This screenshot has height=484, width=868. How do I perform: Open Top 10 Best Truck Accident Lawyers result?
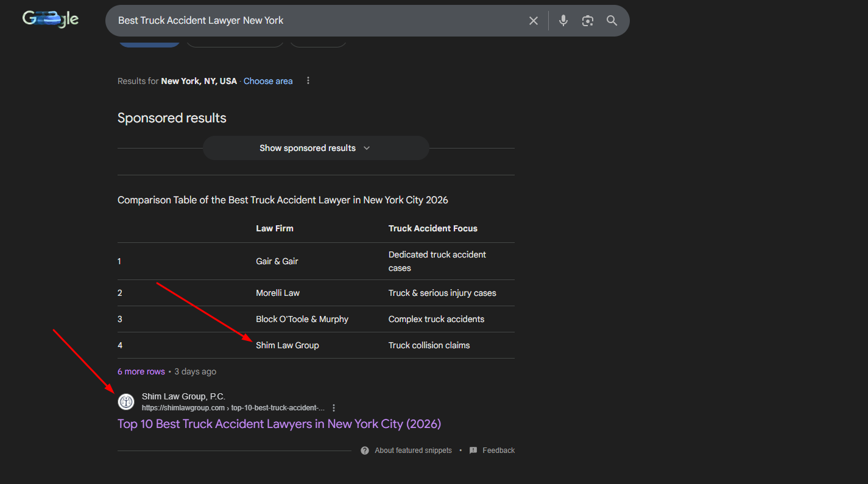pyautogui.click(x=279, y=424)
